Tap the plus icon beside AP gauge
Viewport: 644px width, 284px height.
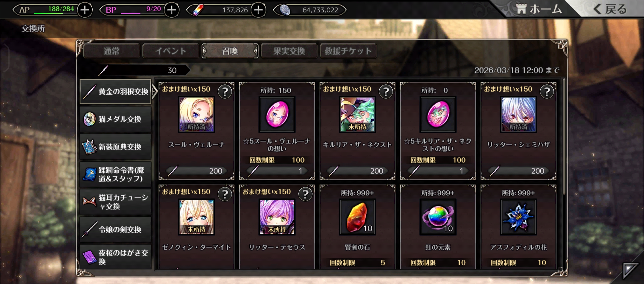[85, 10]
